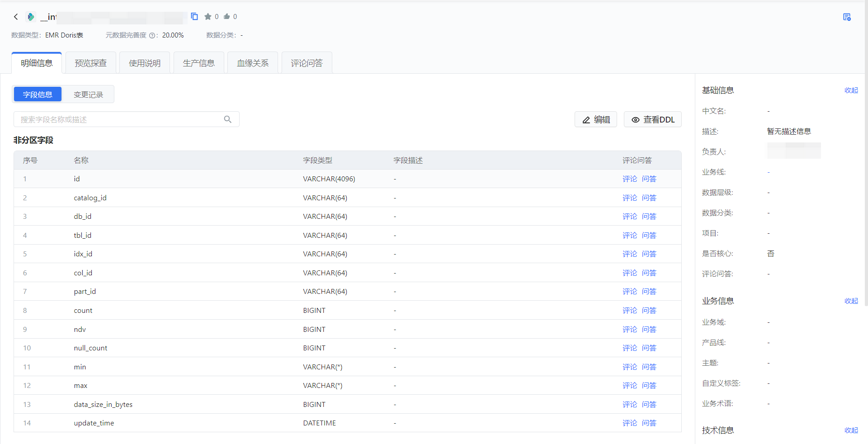Select the 字段信息 sub-tab

tap(38, 94)
